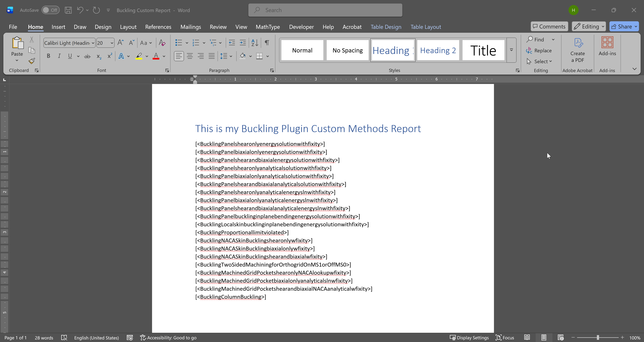Image resolution: width=644 pixels, height=342 pixels.
Task: Expand the Styles gallery More arrow
Action: point(512,50)
